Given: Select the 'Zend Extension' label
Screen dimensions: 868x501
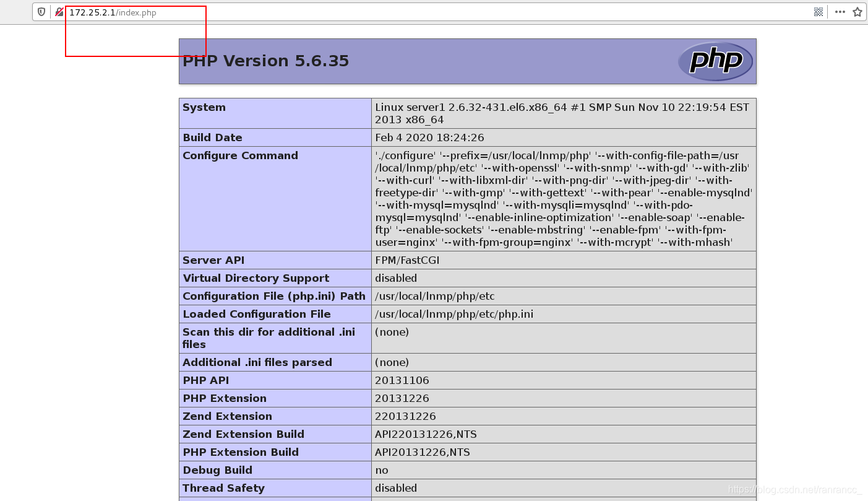Looking at the screenshot, I should pos(227,416).
